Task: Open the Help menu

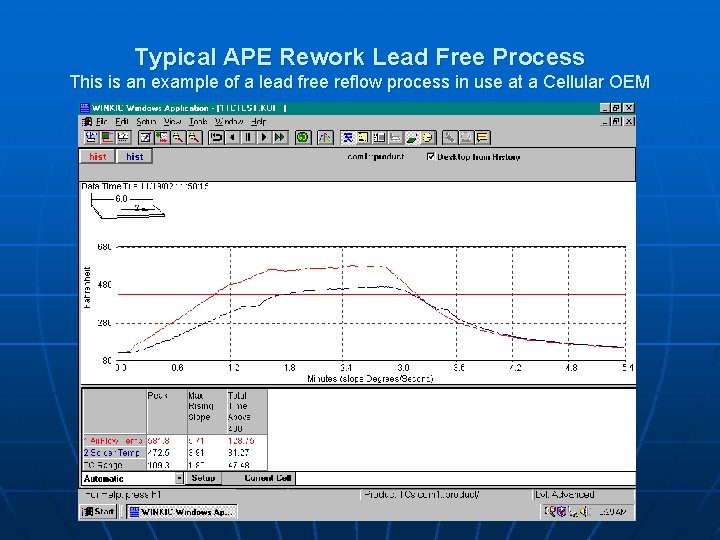Action: (259, 122)
